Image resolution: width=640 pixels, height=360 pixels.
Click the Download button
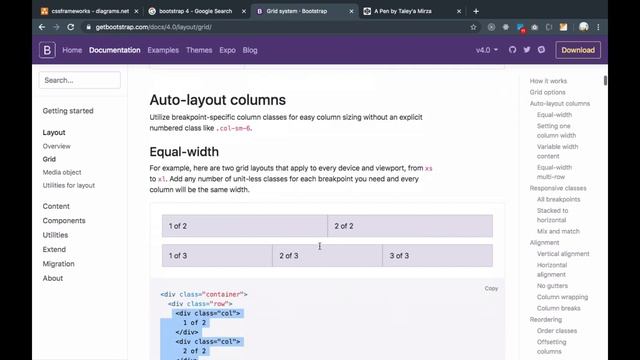[578, 50]
